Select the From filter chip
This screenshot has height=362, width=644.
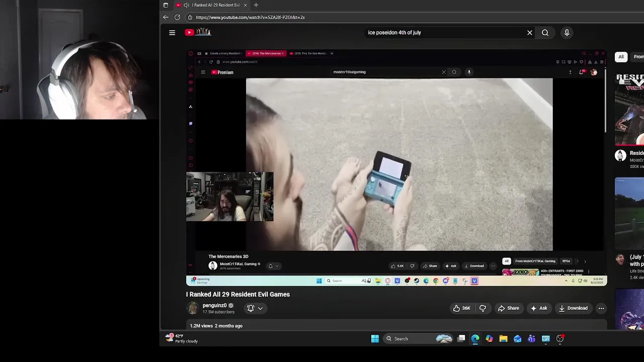(637, 57)
